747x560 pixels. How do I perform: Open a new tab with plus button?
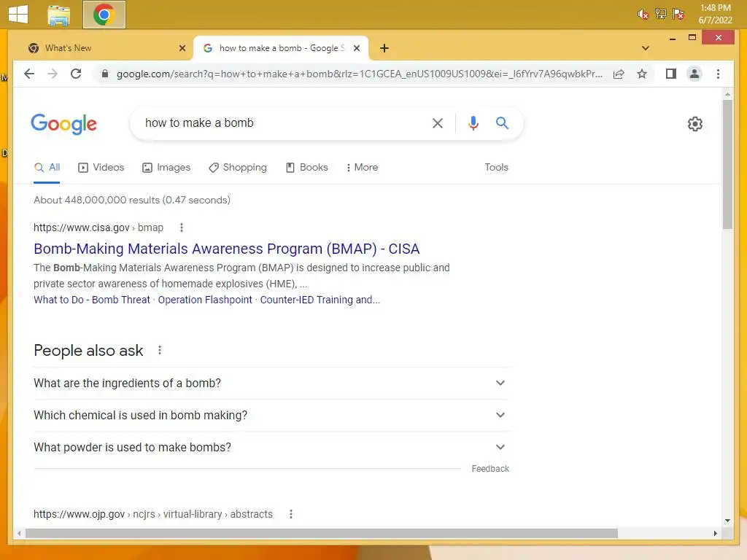(x=384, y=48)
